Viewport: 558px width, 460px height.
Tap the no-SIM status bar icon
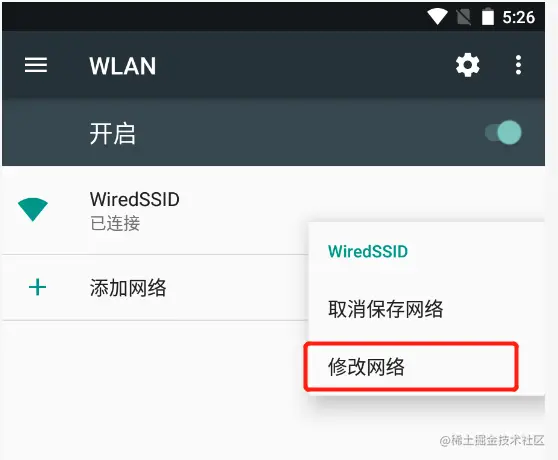point(463,17)
